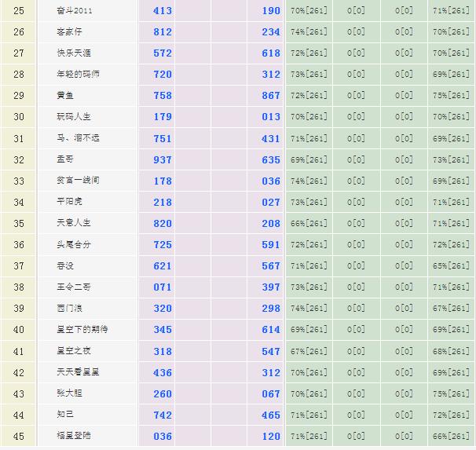476x450 pixels.
Task: Select the name 快乐天涯
Action: (73, 53)
